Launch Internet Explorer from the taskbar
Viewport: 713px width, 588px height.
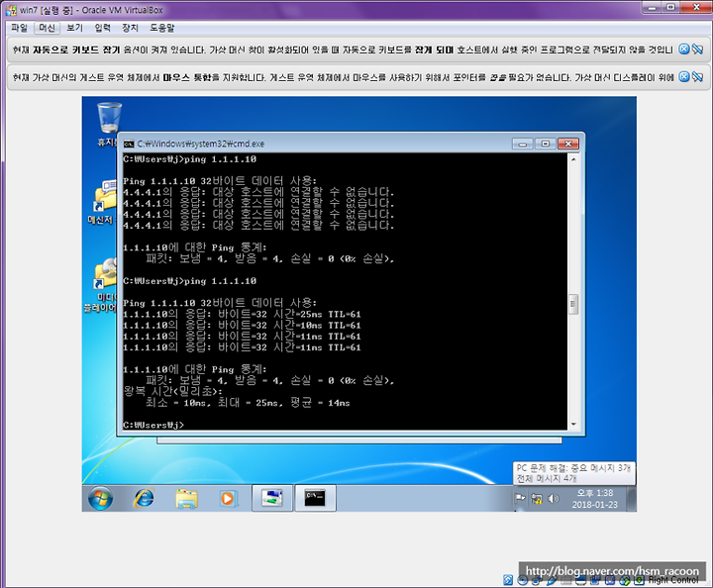tap(144, 499)
